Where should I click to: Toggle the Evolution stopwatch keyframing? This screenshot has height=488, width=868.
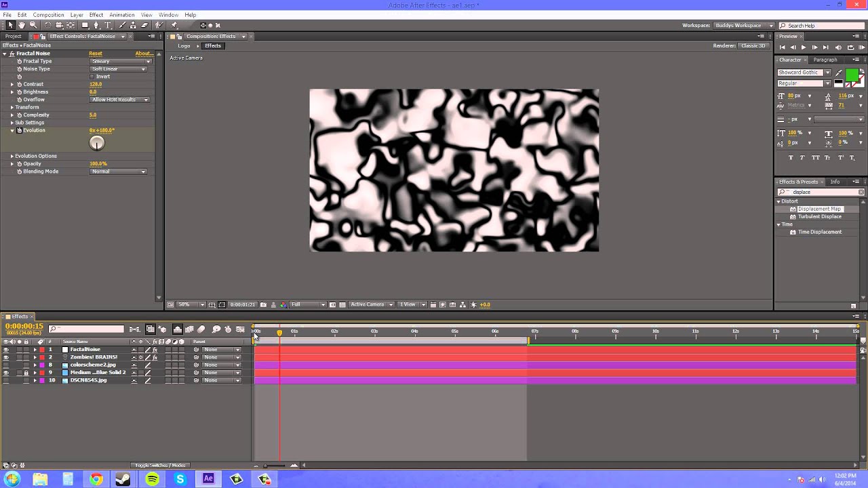[20, 130]
